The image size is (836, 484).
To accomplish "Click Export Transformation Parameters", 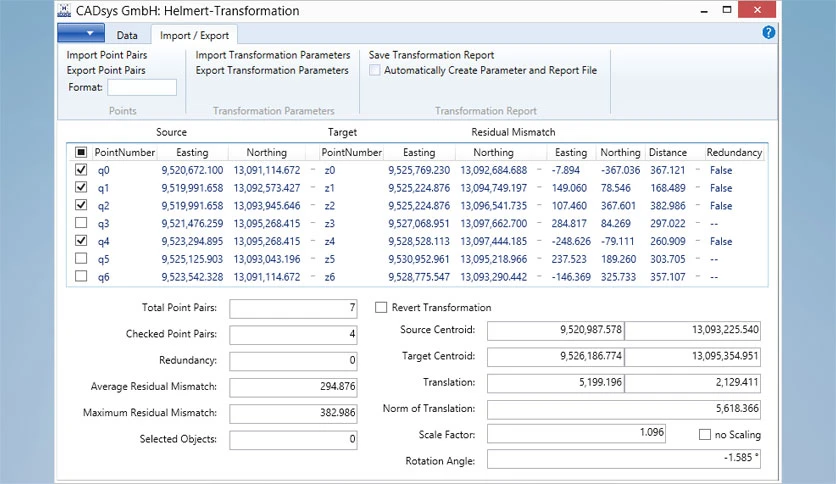I will click(272, 70).
